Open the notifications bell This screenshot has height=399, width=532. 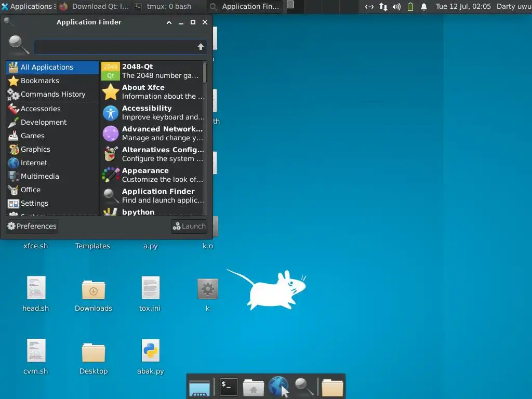coord(424,7)
